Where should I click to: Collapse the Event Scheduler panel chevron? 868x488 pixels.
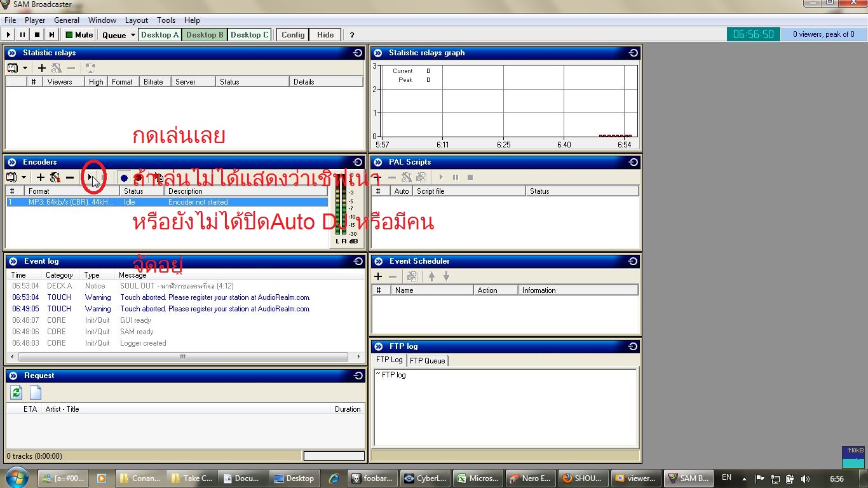(x=378, y=261)
